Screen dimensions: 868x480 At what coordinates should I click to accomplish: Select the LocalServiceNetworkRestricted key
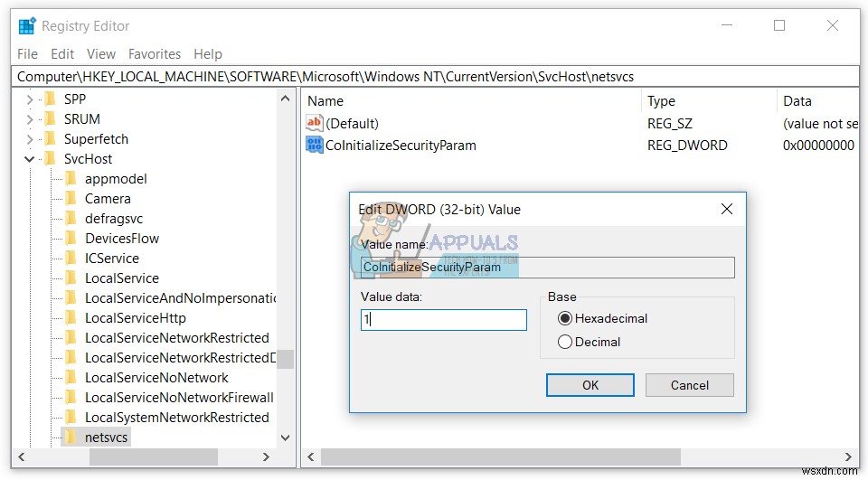176,338
